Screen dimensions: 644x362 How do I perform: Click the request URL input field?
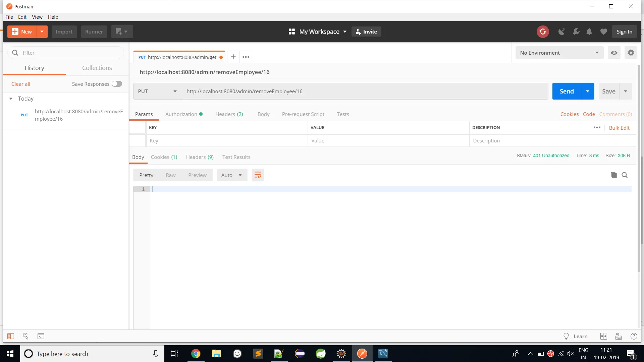[365, 91]
